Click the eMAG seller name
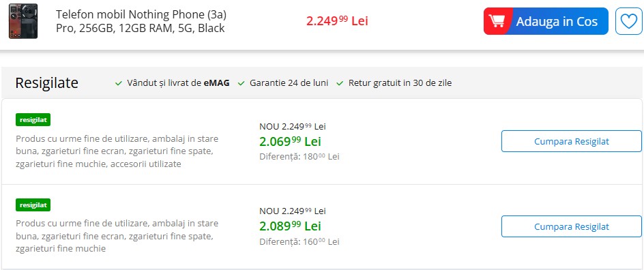The image size is (644, 270). (x=216, y=83)
